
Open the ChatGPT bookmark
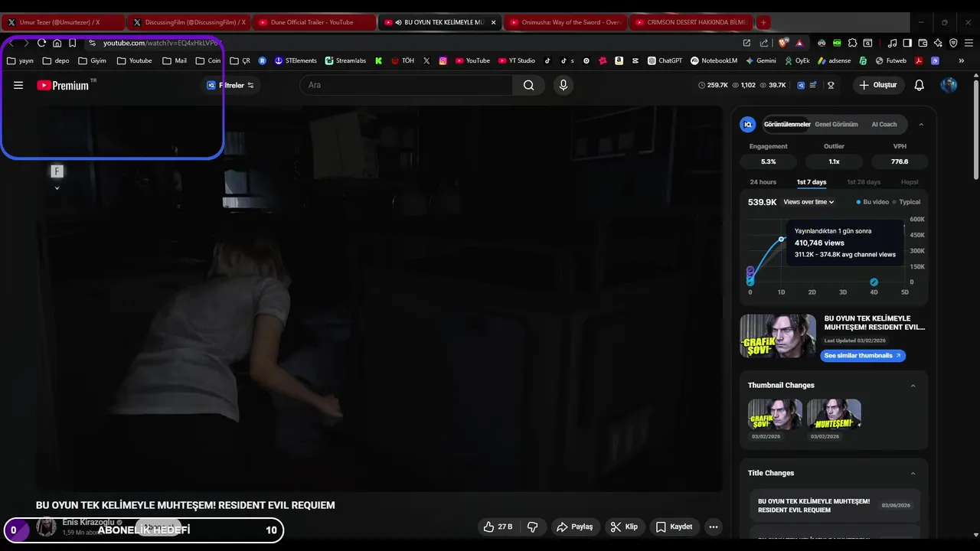point(665,60)
